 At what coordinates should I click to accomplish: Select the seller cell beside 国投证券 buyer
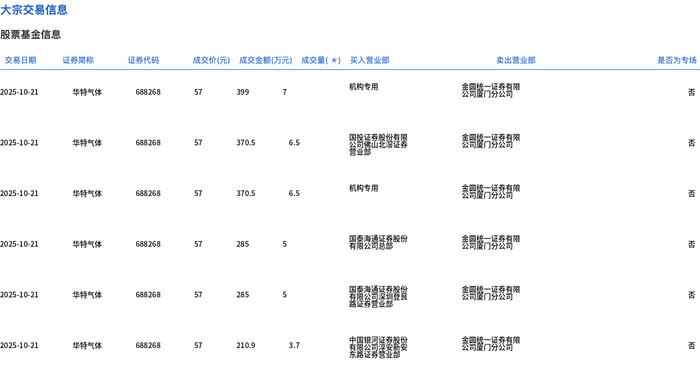(x=491, y=141)
